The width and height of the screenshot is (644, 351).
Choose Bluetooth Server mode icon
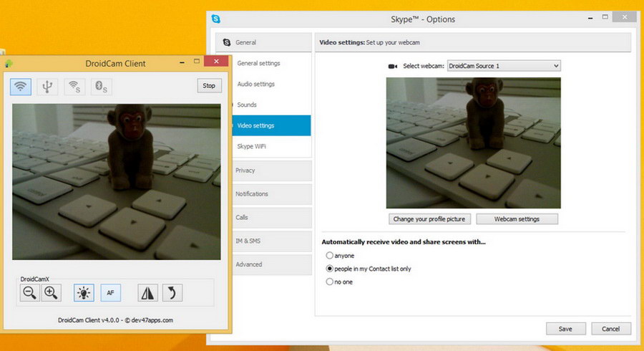(x=101, y=87)
